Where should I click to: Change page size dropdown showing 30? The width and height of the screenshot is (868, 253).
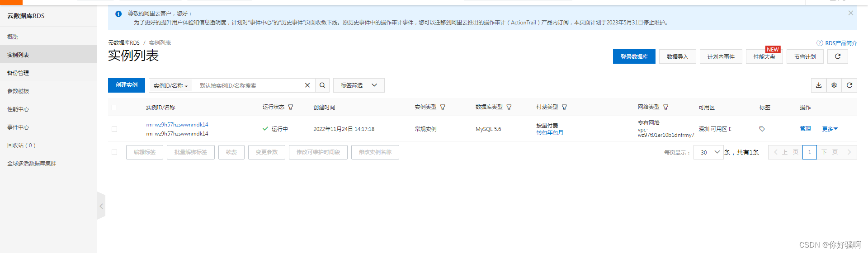click(709, 152)
